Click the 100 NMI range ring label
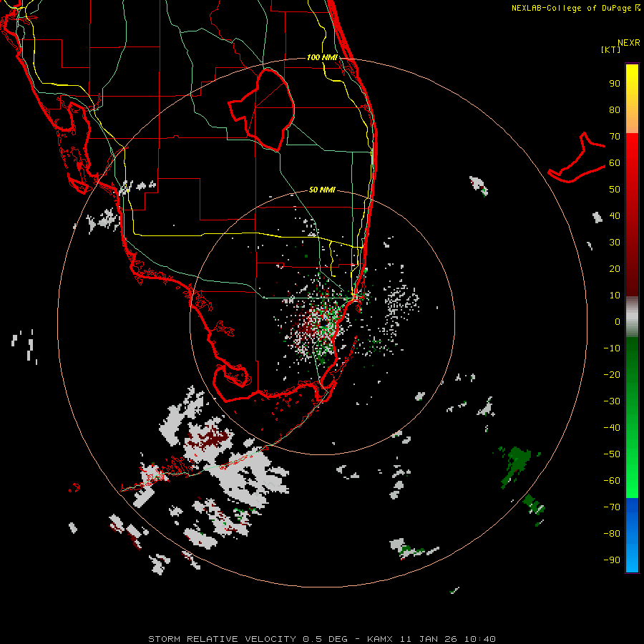The image size is (644, 644). (323, 57)
